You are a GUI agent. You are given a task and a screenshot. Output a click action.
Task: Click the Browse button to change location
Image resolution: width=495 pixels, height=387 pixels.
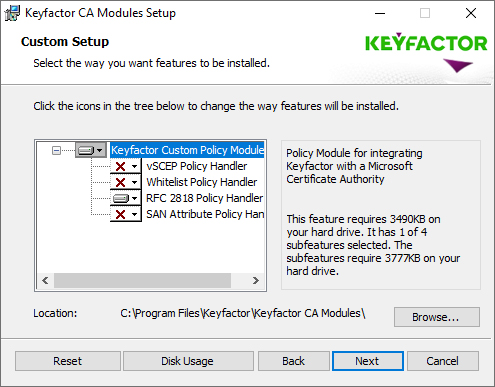tap(437, 317)
